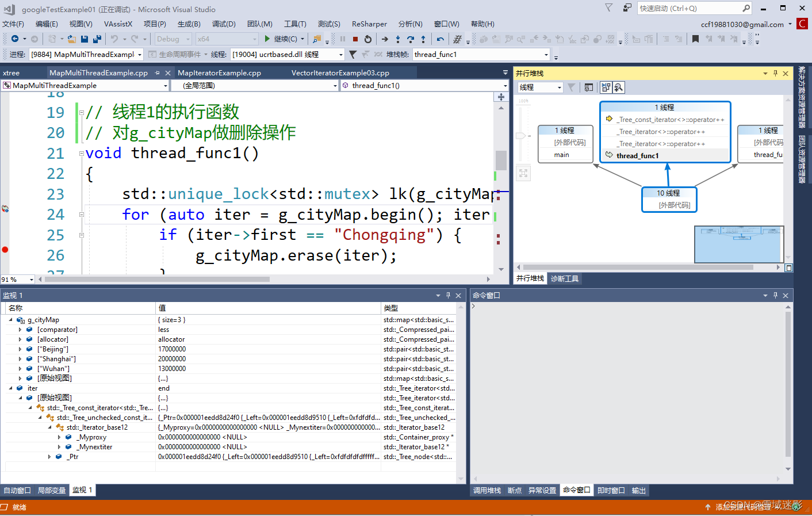Expand the ["Beijing"] watch entry

20,349
